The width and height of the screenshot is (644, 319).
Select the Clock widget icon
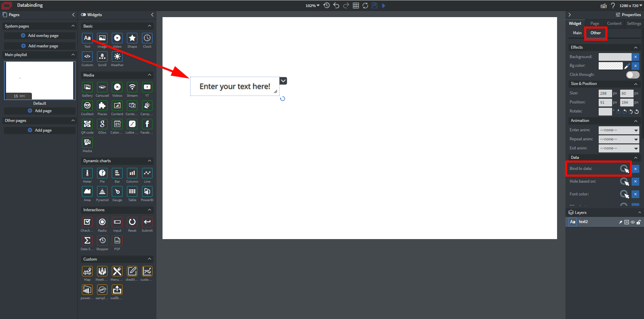147,38
